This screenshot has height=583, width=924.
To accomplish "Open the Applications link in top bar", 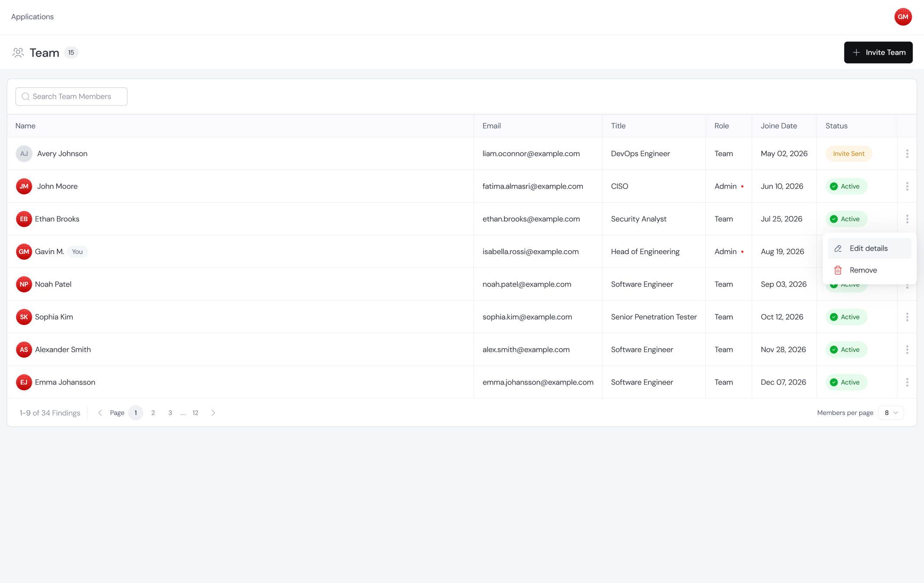I will [33, 17].
